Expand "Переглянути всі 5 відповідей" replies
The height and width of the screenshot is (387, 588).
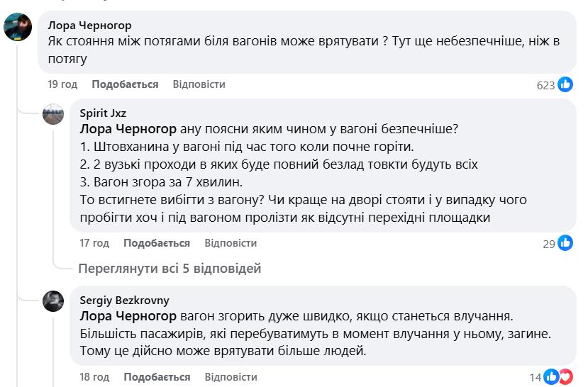pos(169,269)
